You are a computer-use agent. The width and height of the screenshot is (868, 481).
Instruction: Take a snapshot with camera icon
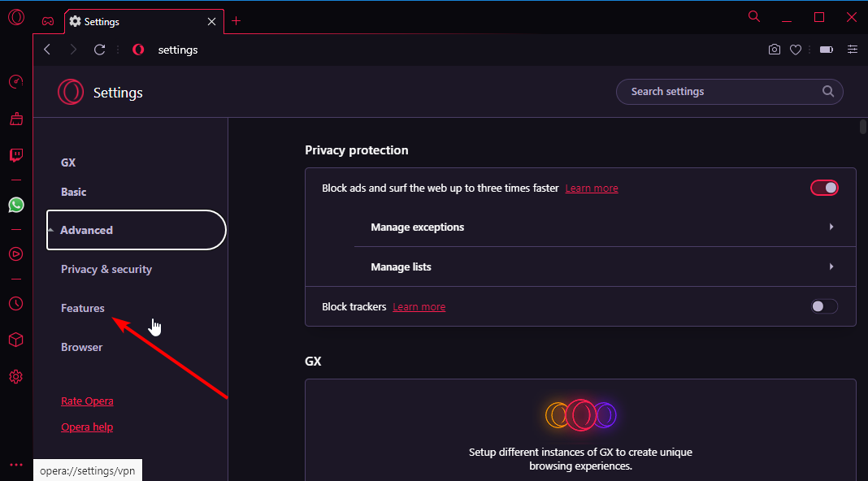pyautogui.click(x=775, y=50)
